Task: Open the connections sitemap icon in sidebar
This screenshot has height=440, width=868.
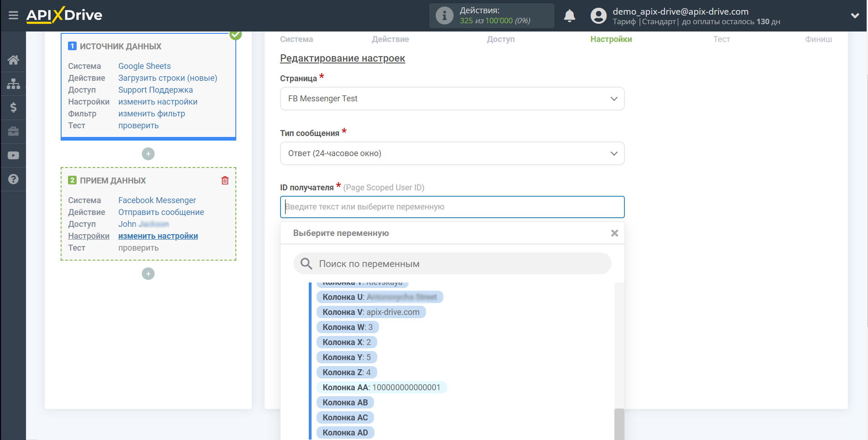Action: pyautogui.click(x=13, y=84)
